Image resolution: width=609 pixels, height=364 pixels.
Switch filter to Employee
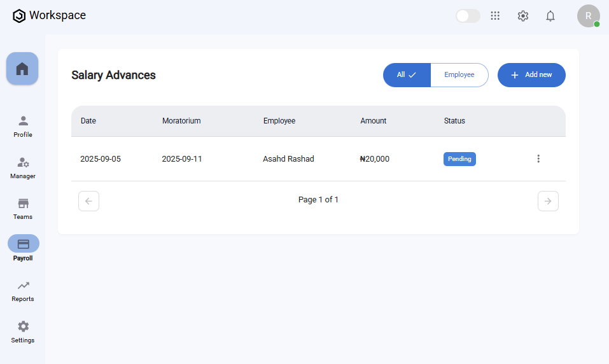[x=459, y=75]
